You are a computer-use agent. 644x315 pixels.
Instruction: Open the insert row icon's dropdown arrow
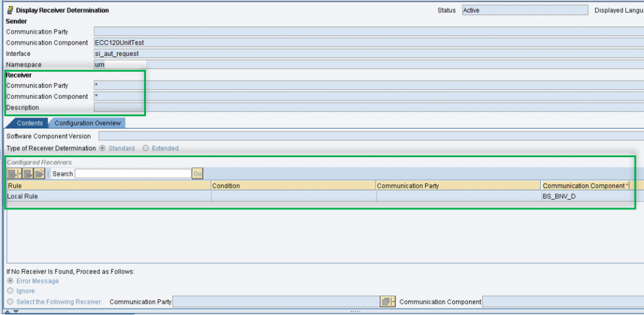coord(19,174)
